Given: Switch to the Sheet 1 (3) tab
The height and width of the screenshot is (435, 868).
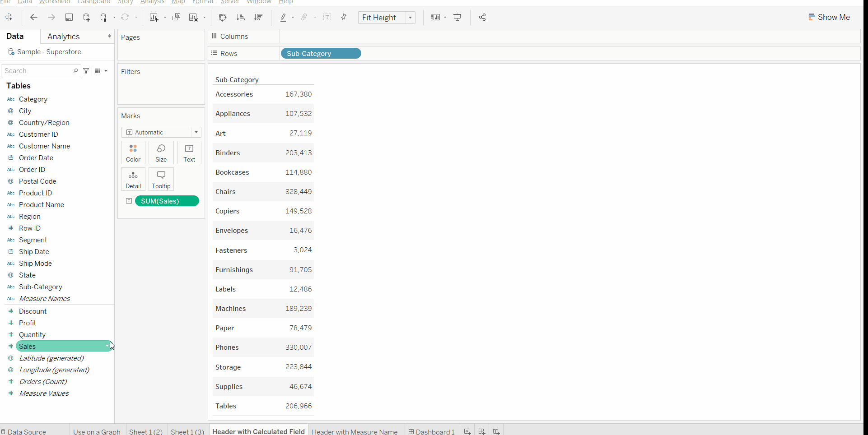Looking at the screenshot, I should pyautogui.click(x=187, y=431).
